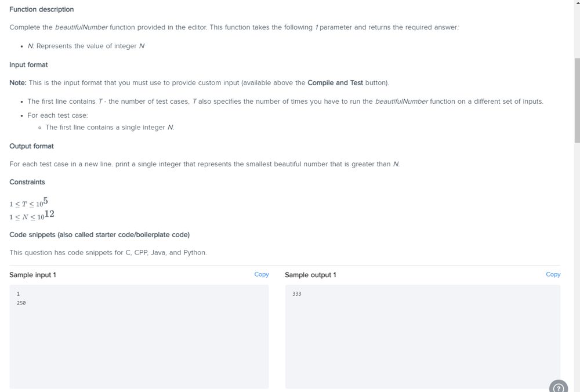Click the Function description heading
Image resolution: width=580 pixels, height=392 pixels.
[41, 9]
